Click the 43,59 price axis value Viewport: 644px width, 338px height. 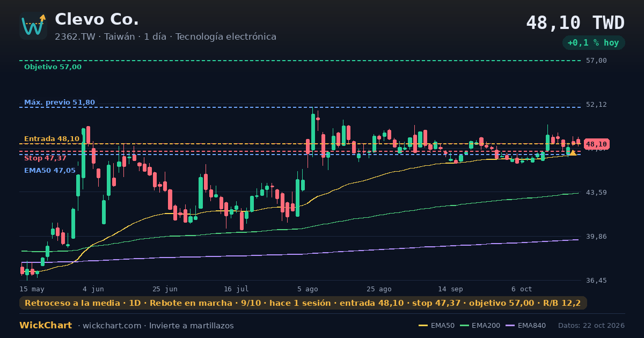tap(596, 193)
